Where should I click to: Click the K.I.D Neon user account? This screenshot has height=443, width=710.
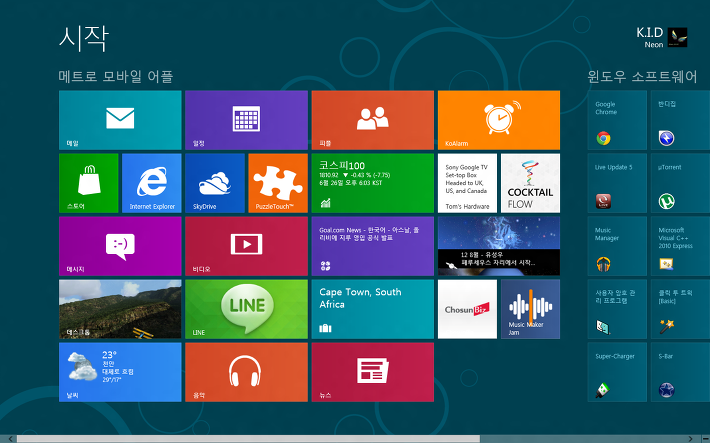[662, 37]
